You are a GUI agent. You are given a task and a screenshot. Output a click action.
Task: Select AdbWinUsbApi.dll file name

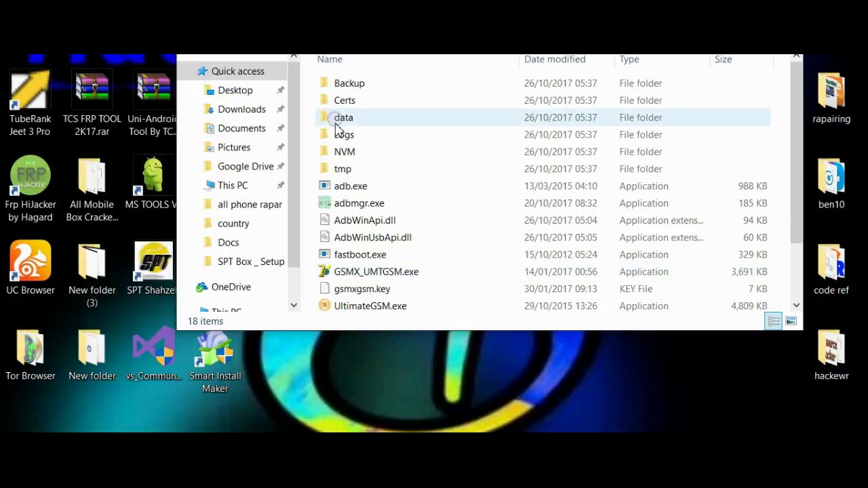pyautogui.click(x=372, y=237)
